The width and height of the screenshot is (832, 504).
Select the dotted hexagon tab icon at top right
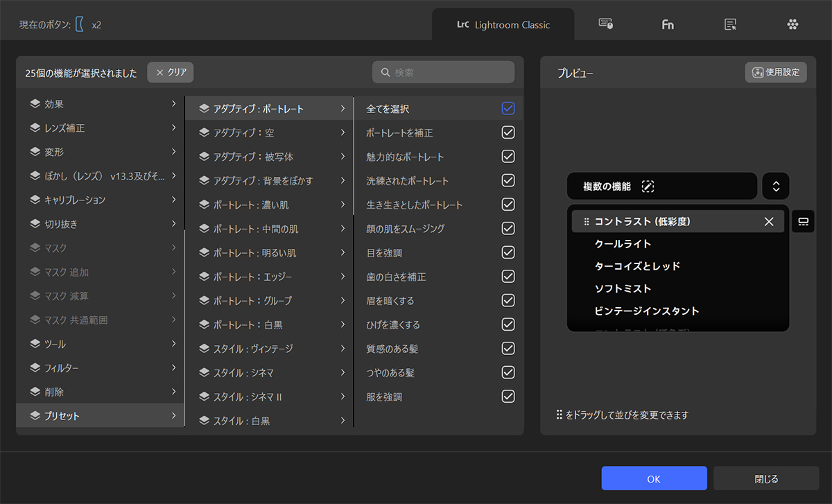[x=792, y=24]
